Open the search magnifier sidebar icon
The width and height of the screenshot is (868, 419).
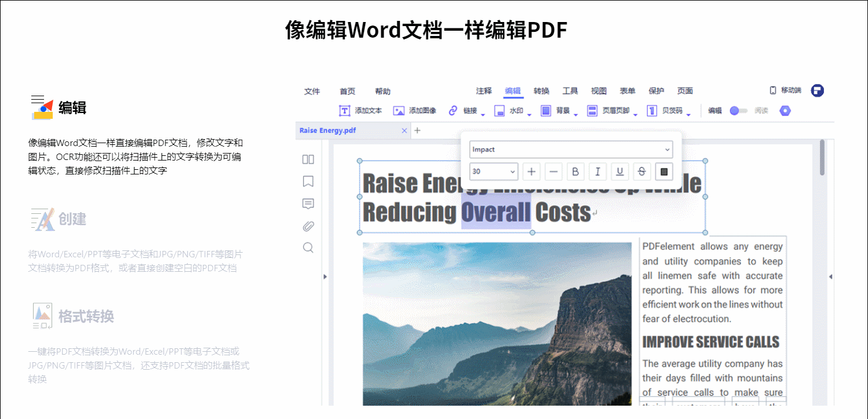click(308, 248)
